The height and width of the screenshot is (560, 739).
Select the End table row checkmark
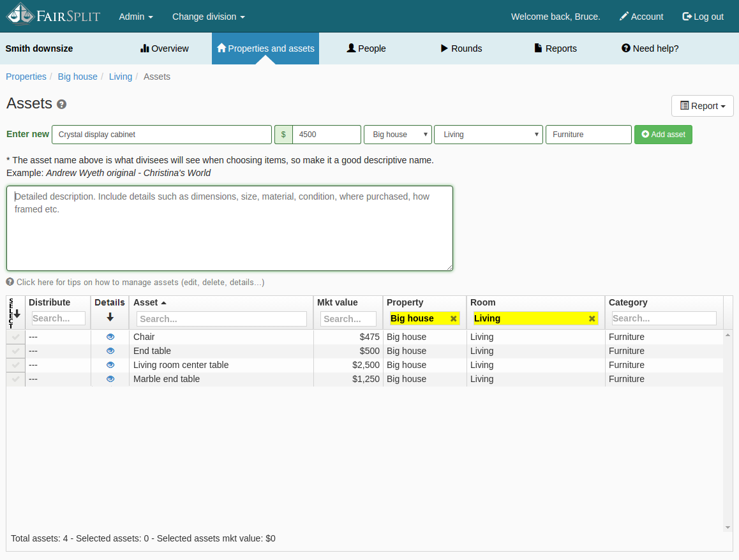(15, 351)
